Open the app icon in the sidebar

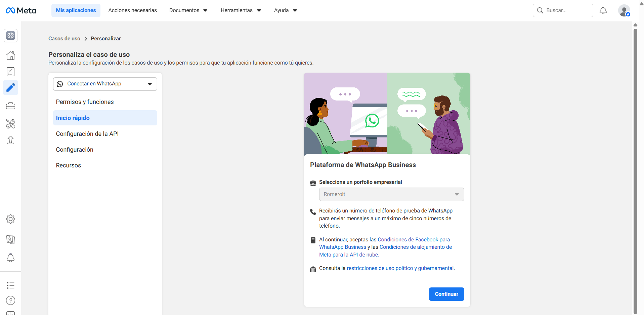pos(11,36)
